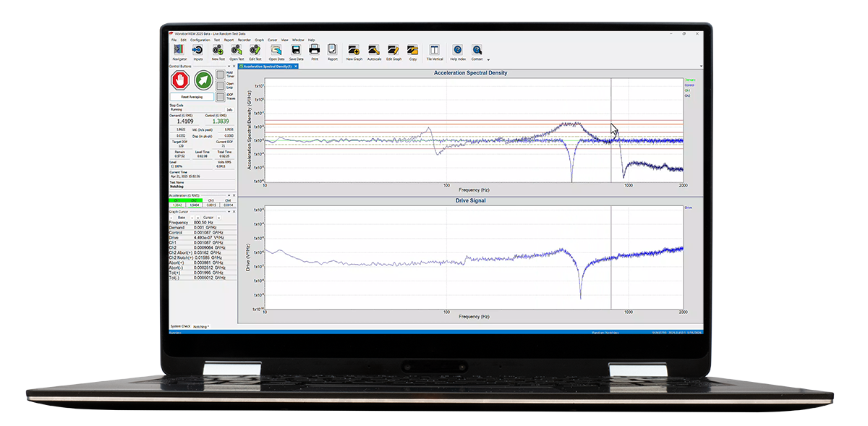The height and width of the screenshot is (426, 868).
Task: Click the Tile Vertical toolbar icon
Action: pyautogui.click(x=434, y=51)
